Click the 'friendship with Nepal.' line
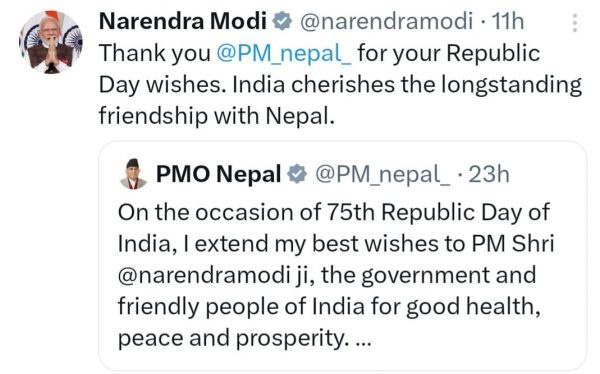The width and height of the screenshot is (600, 374). click(217, 116)
